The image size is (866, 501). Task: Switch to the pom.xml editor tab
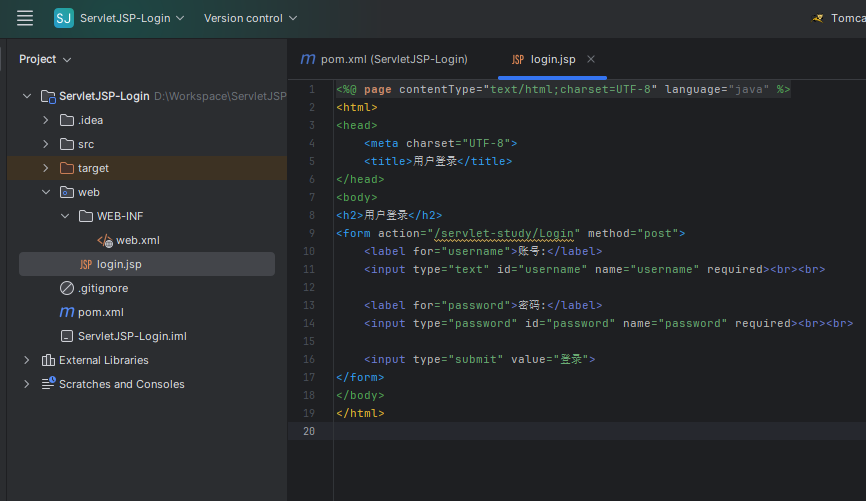(x=384, y=59)
